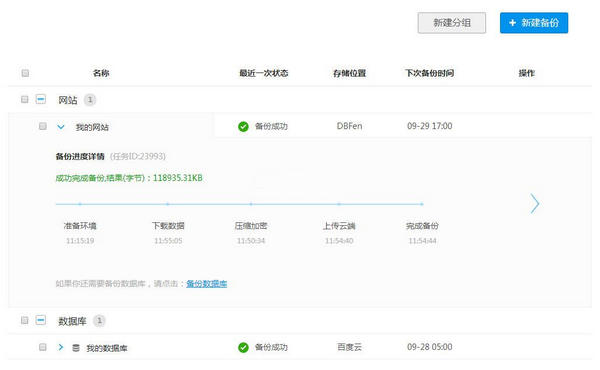The height and width of the screenshot is (370, 600).
Task: Click next backup time 09-28 05:00
Action: 430,347
